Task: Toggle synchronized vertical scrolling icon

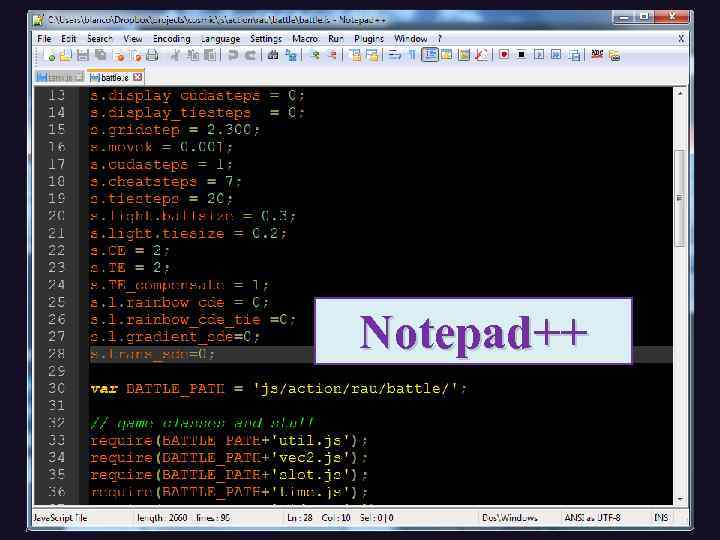Action: [x=355, y=56]
